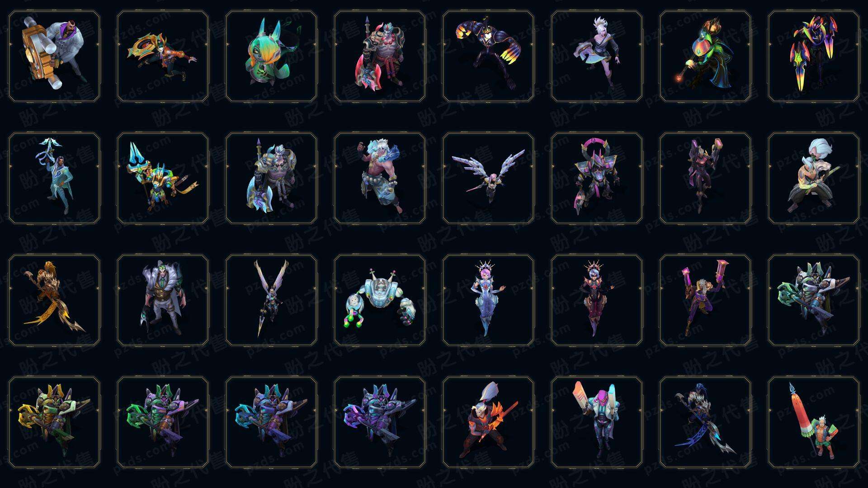This screenshot has height=488, width=868.
Task: Select the dark queen in black-red outfit
Action: click(x=597, y=300)
